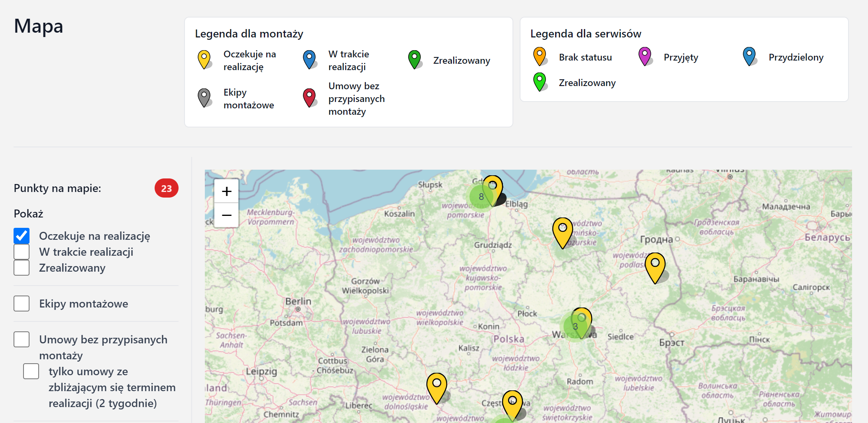Enable the W trakcie realizacji checkbox
This screenshot has height=423, width=868.
tap(22, 252)
